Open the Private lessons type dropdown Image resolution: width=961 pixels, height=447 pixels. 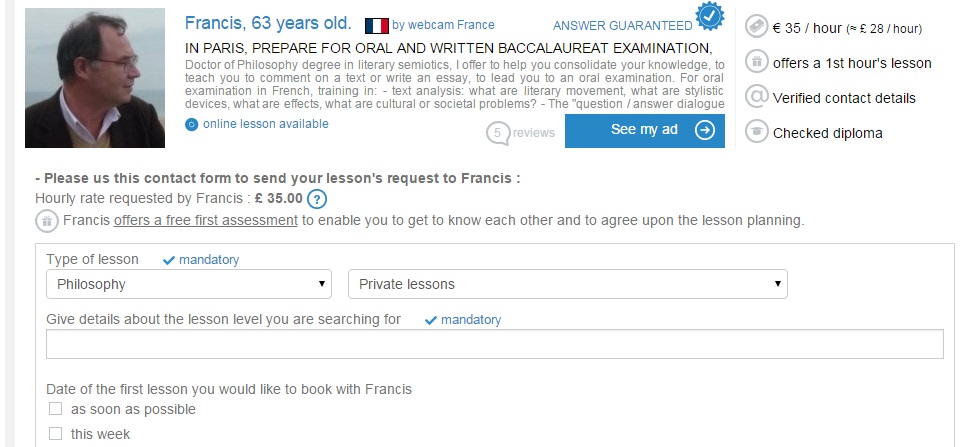click(567, 284)
